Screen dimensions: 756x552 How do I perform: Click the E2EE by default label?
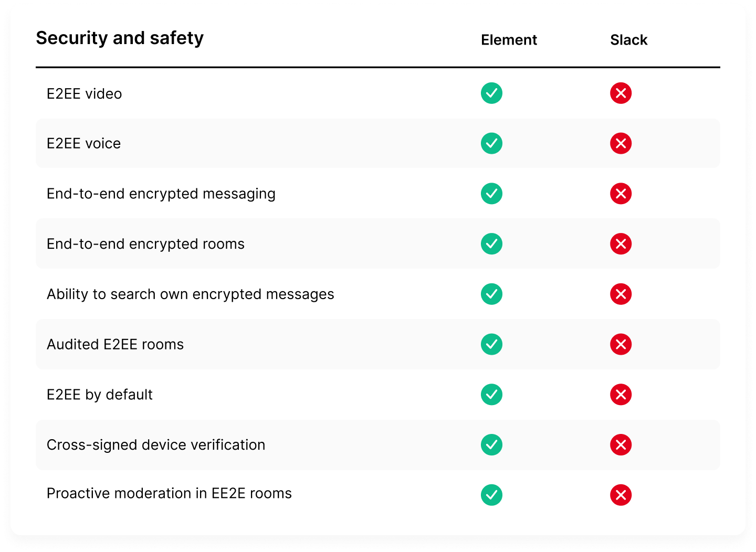click(100, 395)
